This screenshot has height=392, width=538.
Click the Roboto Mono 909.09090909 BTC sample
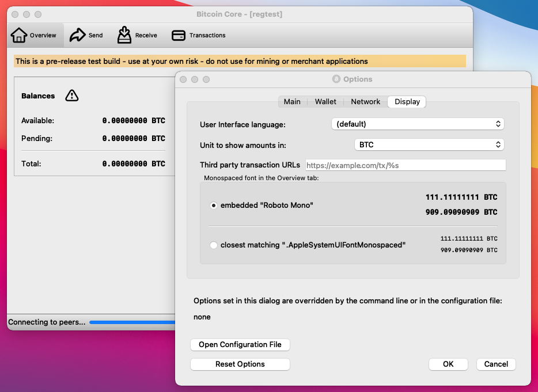(461, 212)
